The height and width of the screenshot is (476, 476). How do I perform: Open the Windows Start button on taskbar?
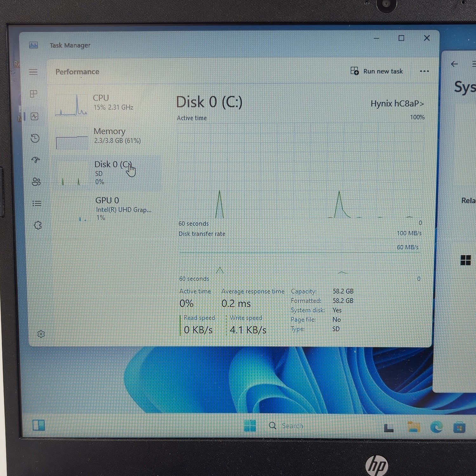[250, 426]
